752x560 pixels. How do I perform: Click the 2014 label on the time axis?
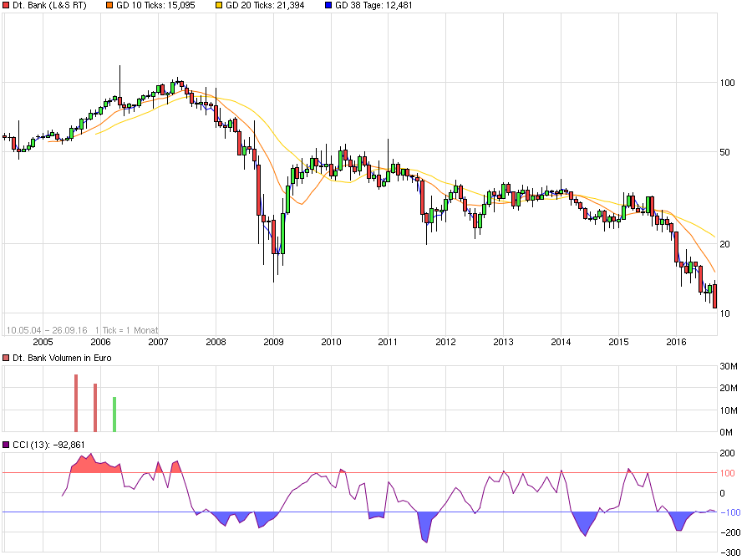tap(561, 342)
